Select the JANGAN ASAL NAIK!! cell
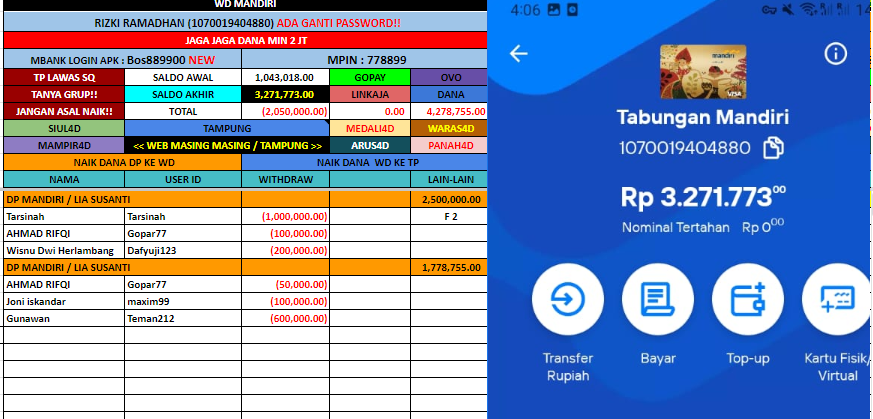 click(x=64, y=111)
